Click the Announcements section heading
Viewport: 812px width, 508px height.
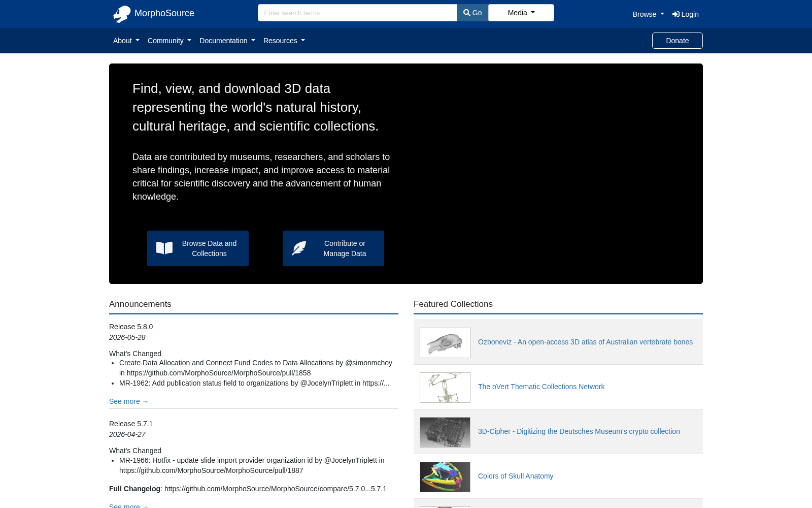(x=140, y=304)
